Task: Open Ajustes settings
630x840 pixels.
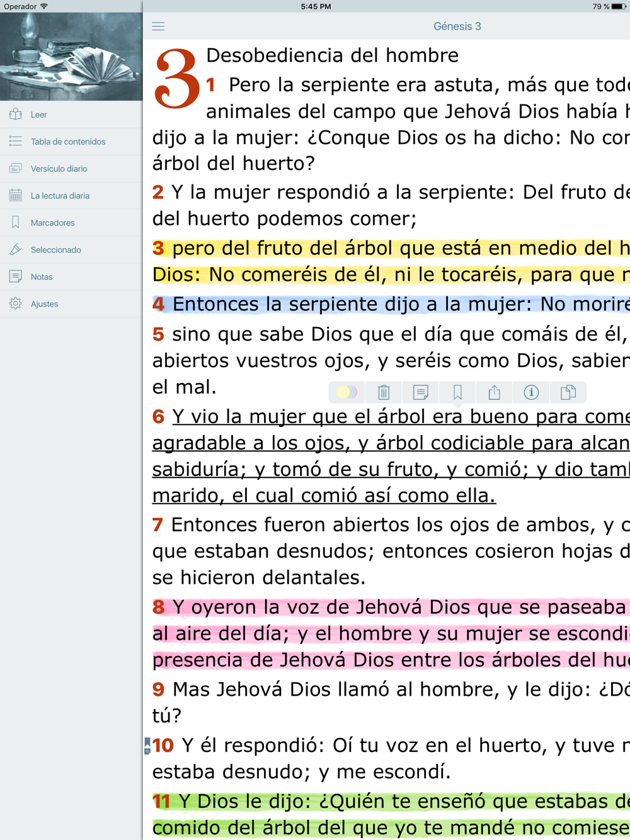Action: coord(71,304)
